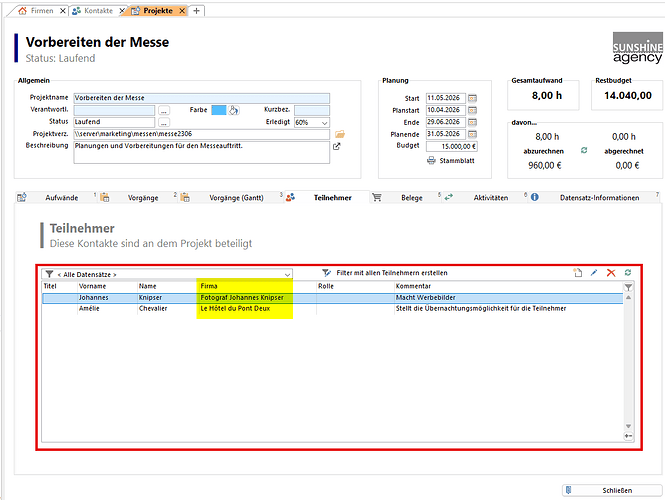This screenshot has width=665, height=500.
Task: Click the Datensatz-Informationen info icon
Action: 534,197
